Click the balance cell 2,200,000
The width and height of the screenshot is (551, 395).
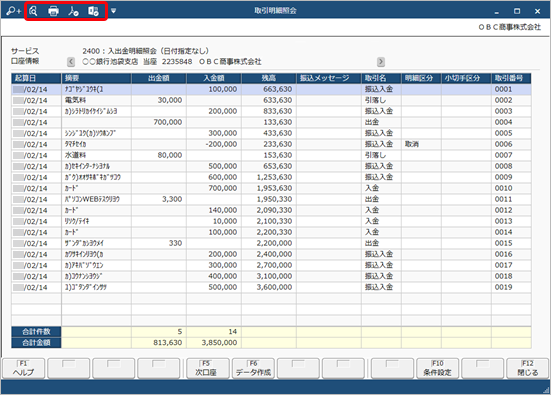click(x=269, y=243)
